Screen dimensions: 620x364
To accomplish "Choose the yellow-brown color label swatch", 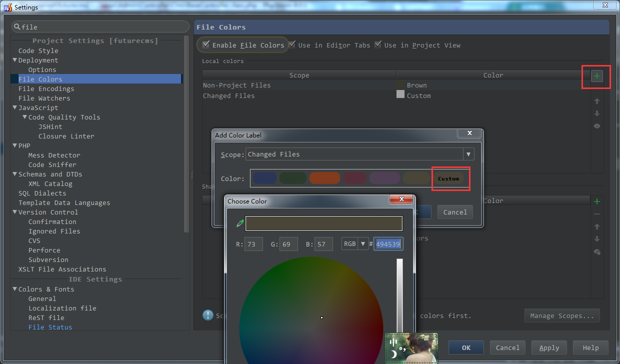I will (416, 178).
